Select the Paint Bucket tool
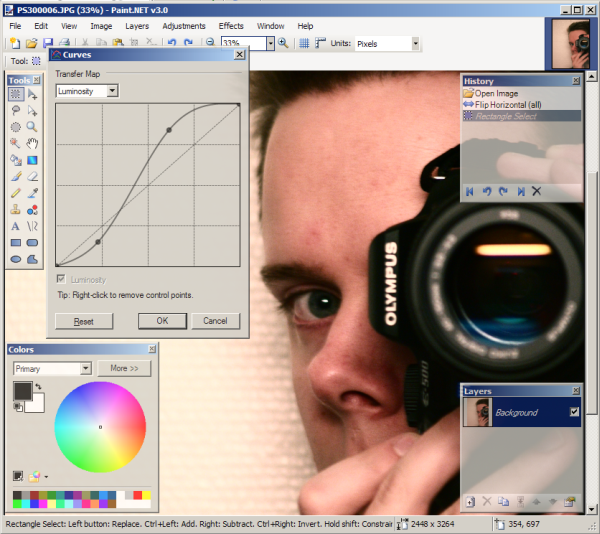The height and width of the screenshot is (534, 600). coord(15,160)
